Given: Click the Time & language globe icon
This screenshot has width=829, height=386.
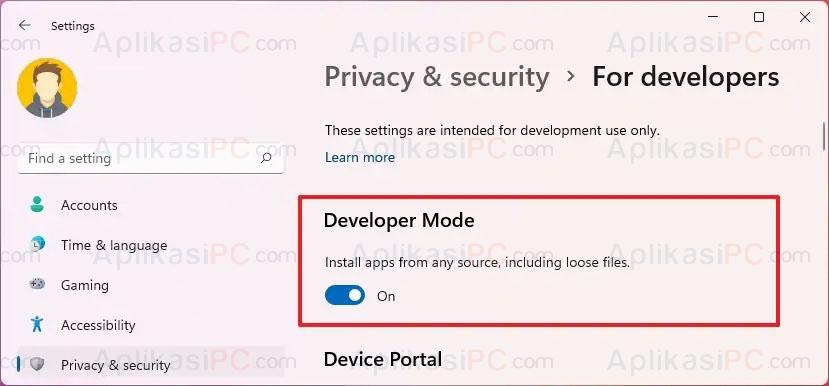Looking at the screenshot, I should click(36, 245).
